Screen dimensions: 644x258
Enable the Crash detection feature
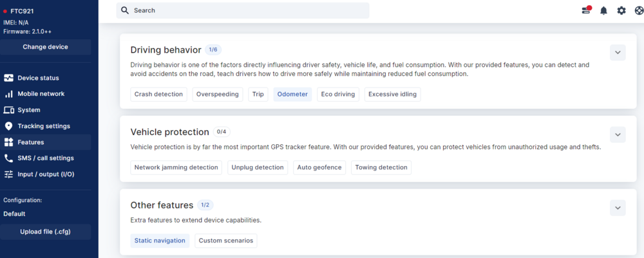pos(158,95)
